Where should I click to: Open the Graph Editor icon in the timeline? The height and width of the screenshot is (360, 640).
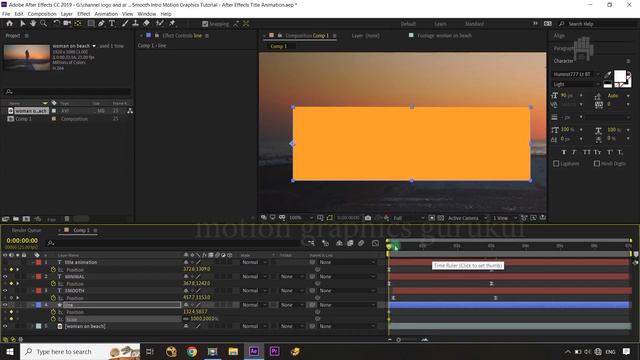(376, 243)
